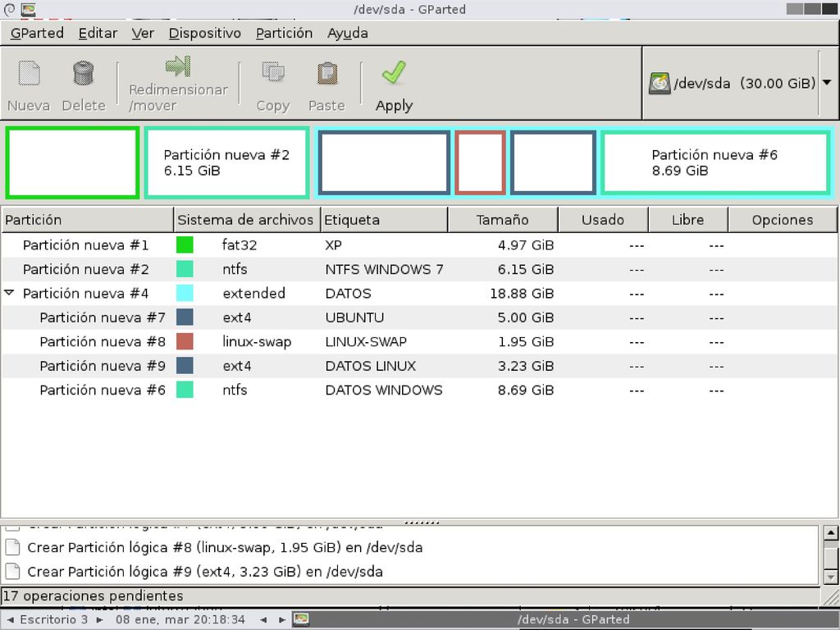Click the DATOS LINUX label
The image size is (840, 630).
coord(371,365)
